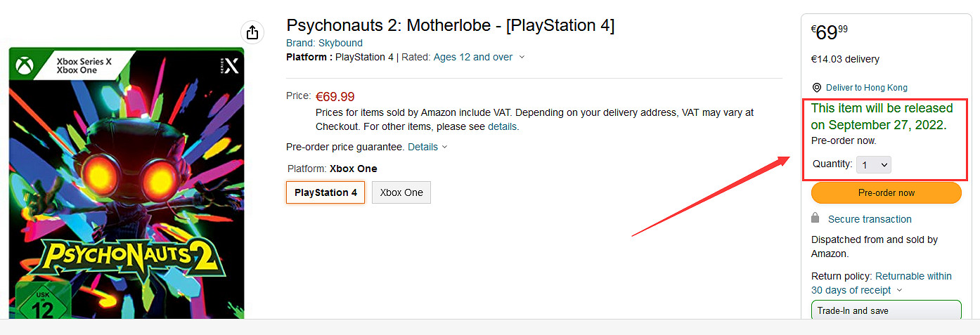Follow the VAT details link
This screenshot has width=980, height=335.
tap(502, 127)
